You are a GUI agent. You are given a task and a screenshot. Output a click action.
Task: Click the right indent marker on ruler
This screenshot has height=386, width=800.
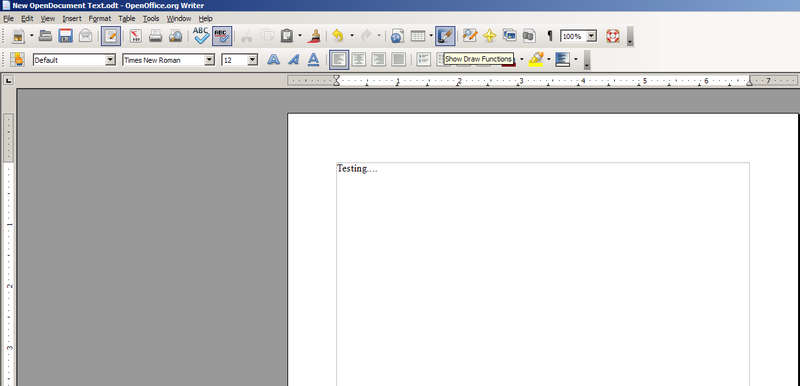pyautogui.click(x=749, y=82)
